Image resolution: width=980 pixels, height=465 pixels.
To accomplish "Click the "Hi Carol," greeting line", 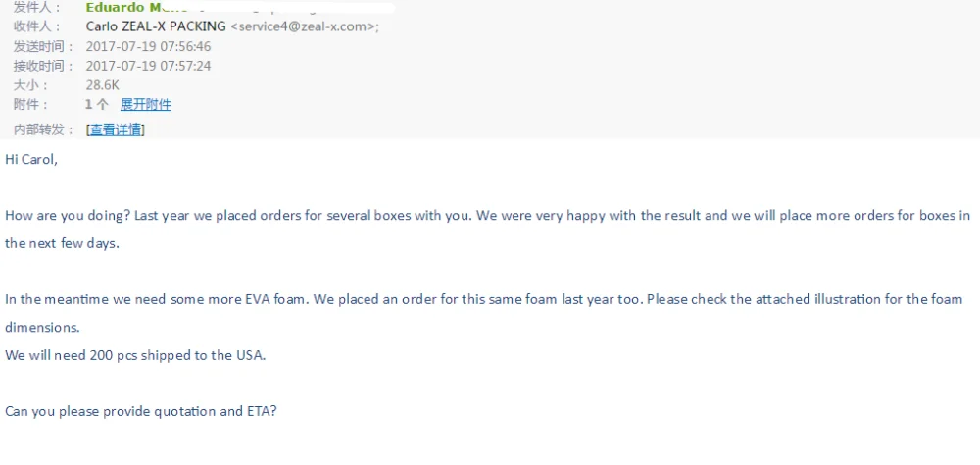I will pyautogui.click(x=31, y=159).
